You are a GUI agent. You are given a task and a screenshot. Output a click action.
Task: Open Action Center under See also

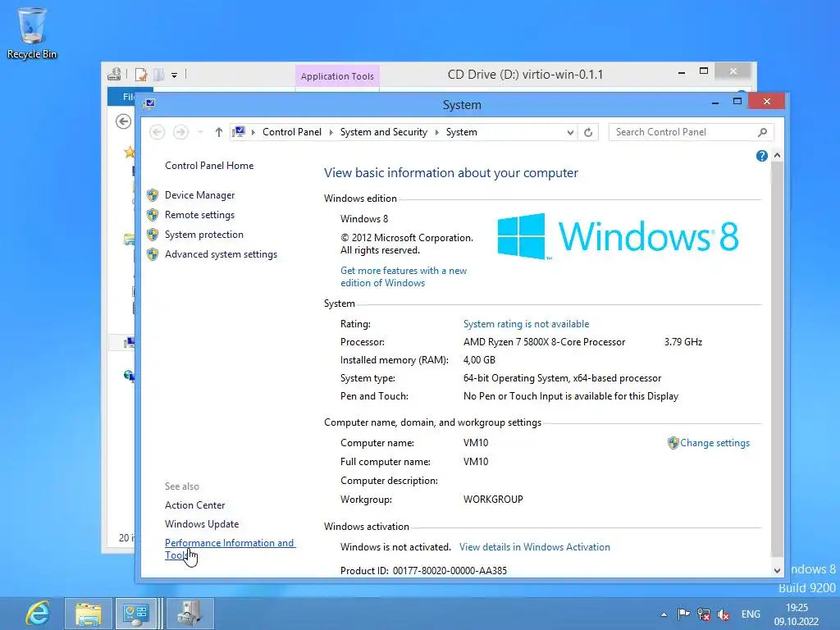click(x=194, y=505)
